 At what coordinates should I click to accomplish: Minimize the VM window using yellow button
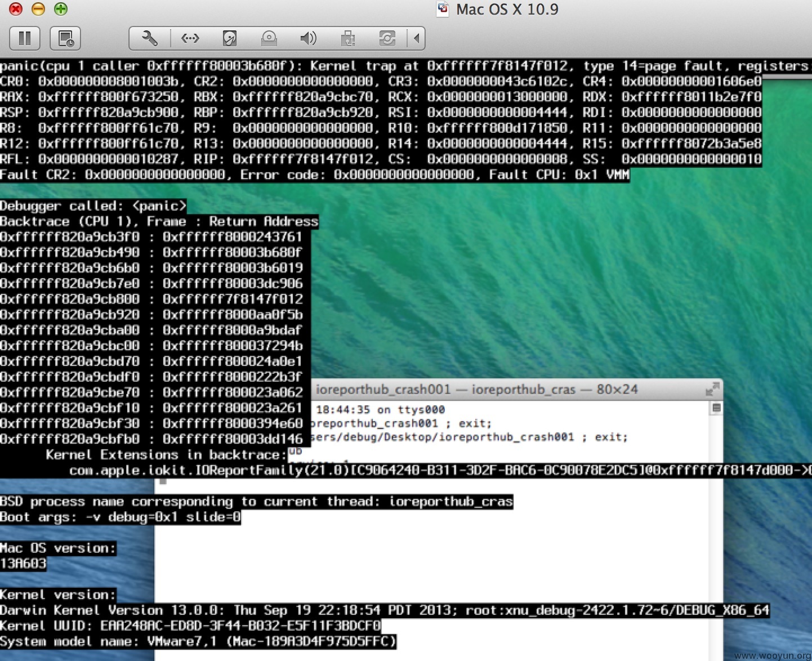[38, 9]
